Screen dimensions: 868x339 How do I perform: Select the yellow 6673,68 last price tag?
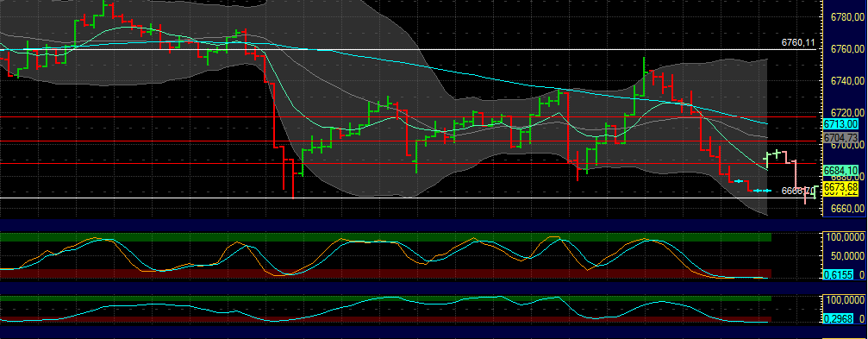841,186
